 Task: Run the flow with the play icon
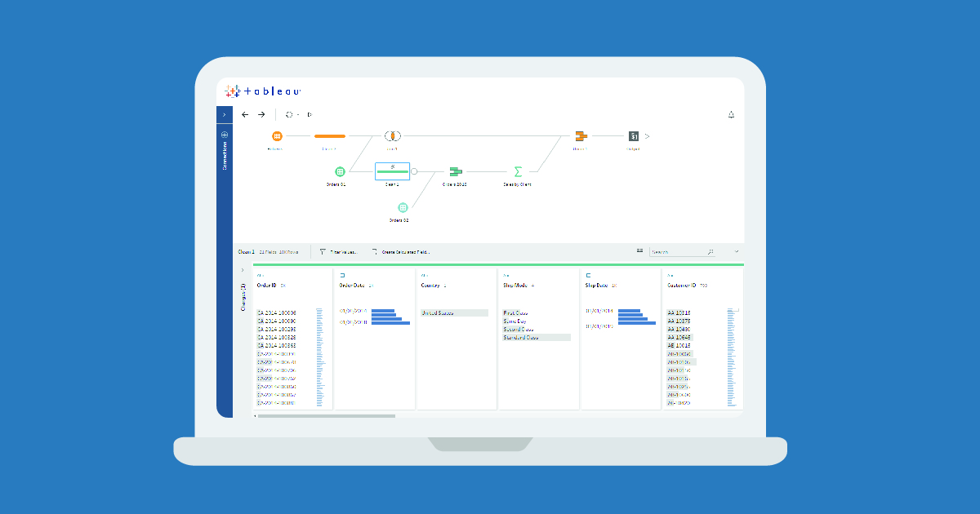click(310, 115)
